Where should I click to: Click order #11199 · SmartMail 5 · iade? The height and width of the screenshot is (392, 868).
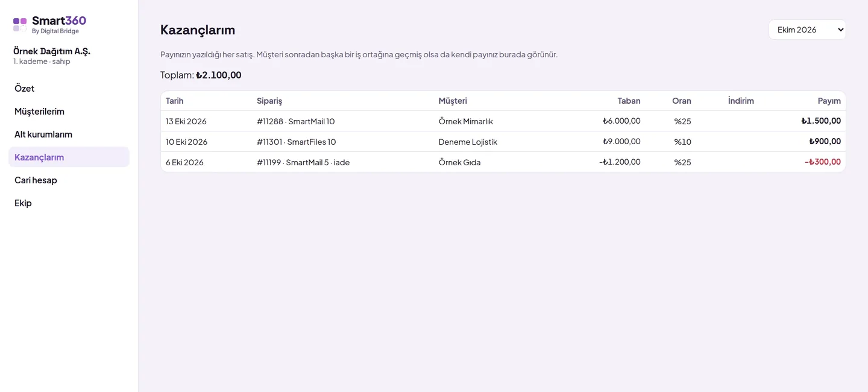point(303,162)
